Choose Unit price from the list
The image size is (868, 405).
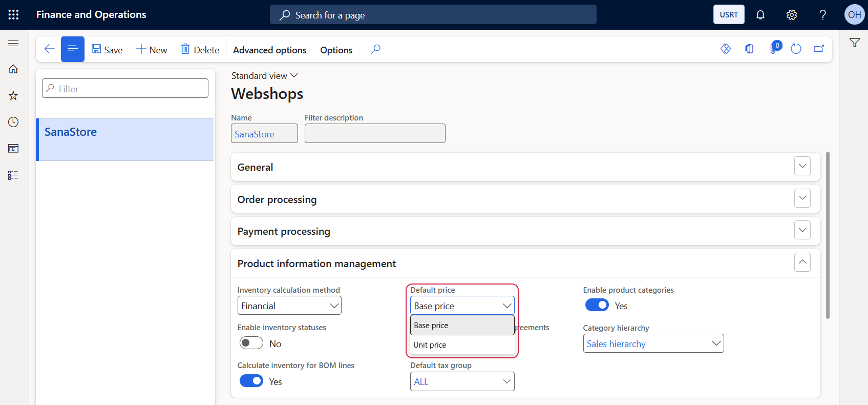coord(462,345)
